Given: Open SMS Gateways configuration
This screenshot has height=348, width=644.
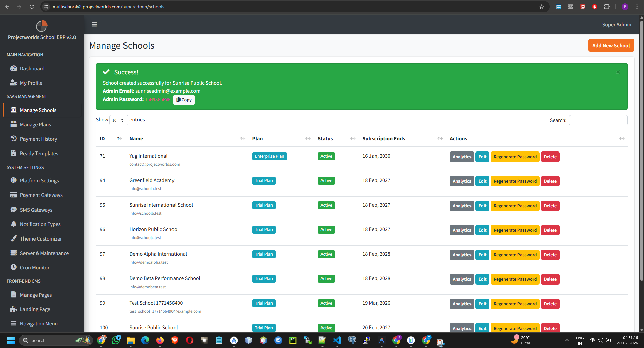Looking at the screenshot, I should [x=36, y=210].
